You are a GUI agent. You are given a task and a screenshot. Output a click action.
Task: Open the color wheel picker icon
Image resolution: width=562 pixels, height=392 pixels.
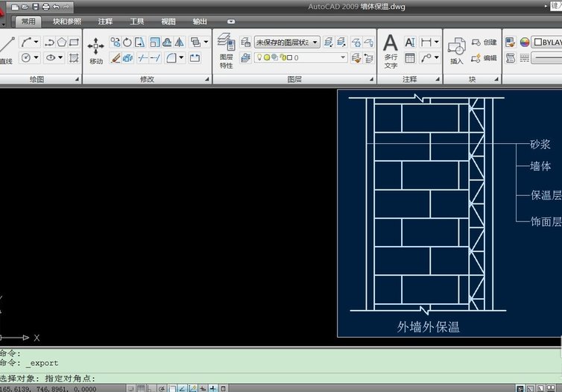(x=525, y=42)
